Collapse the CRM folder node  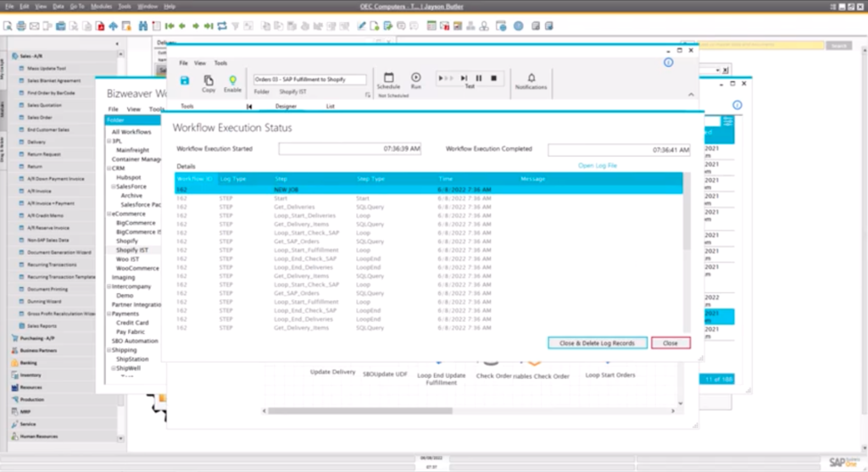(109, 169)
